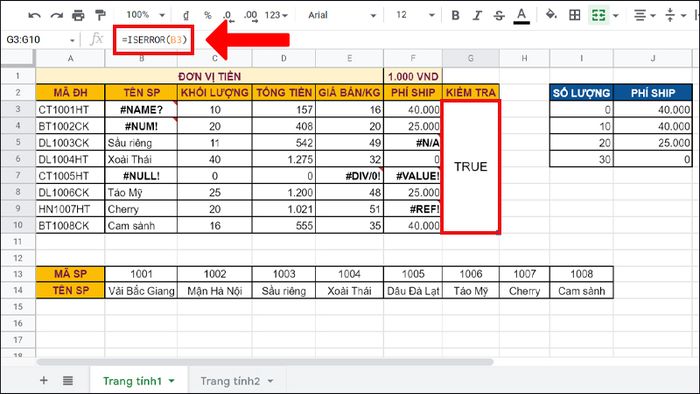This screenshot has width=700, height=394.
Task: Select the Dâu Đà Lạt cell
Action: coord(413,291)
